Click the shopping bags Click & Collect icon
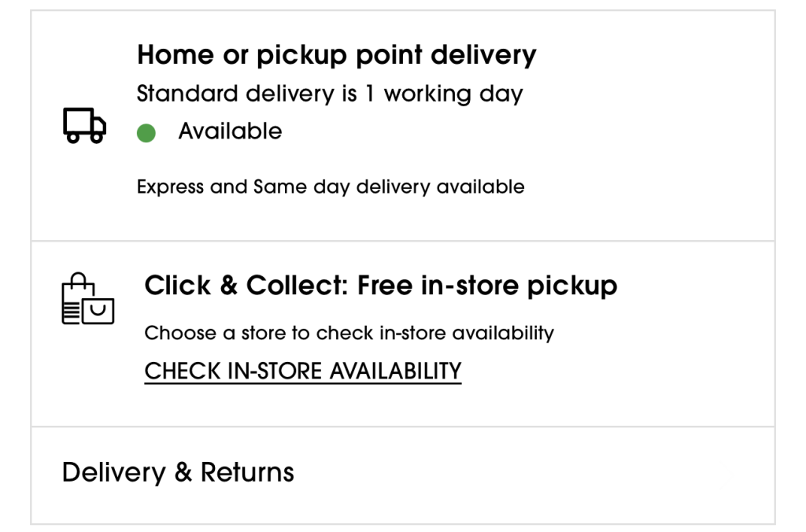Viewport: 806px width, 532px height. pos(87,300)
